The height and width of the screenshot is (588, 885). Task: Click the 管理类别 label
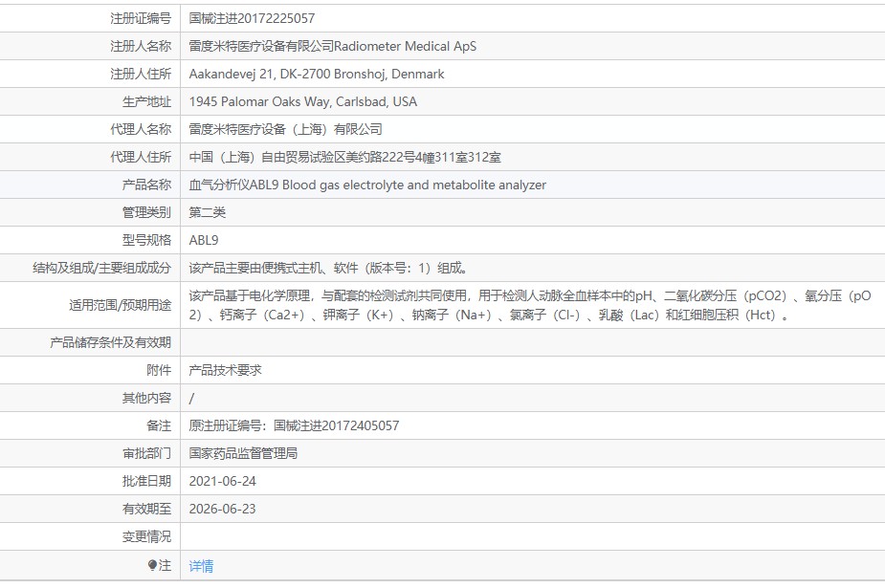pos(146,212)
